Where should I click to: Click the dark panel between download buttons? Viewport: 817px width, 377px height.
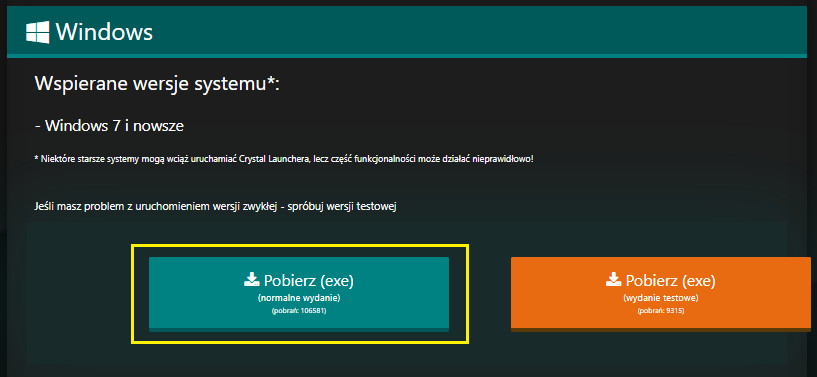tap(490, 294)
